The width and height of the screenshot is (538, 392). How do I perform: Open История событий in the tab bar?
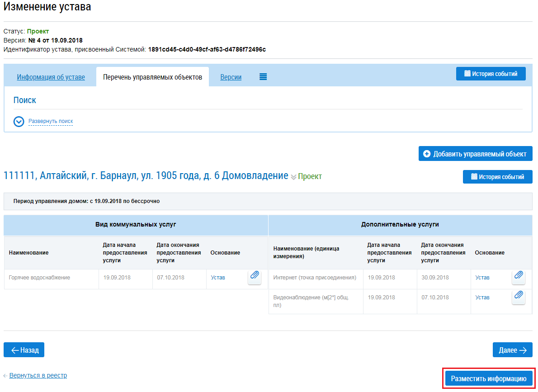click(x=491, y=74)
